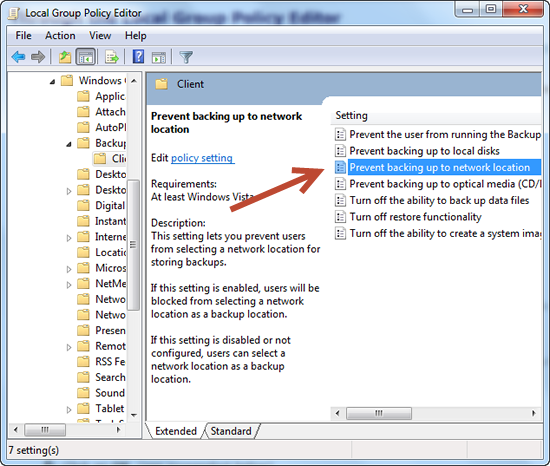This screenshot has height=466, width=550.
Task: Click icon beside Turn off restore functionality
Action: [x=340, y=217]
